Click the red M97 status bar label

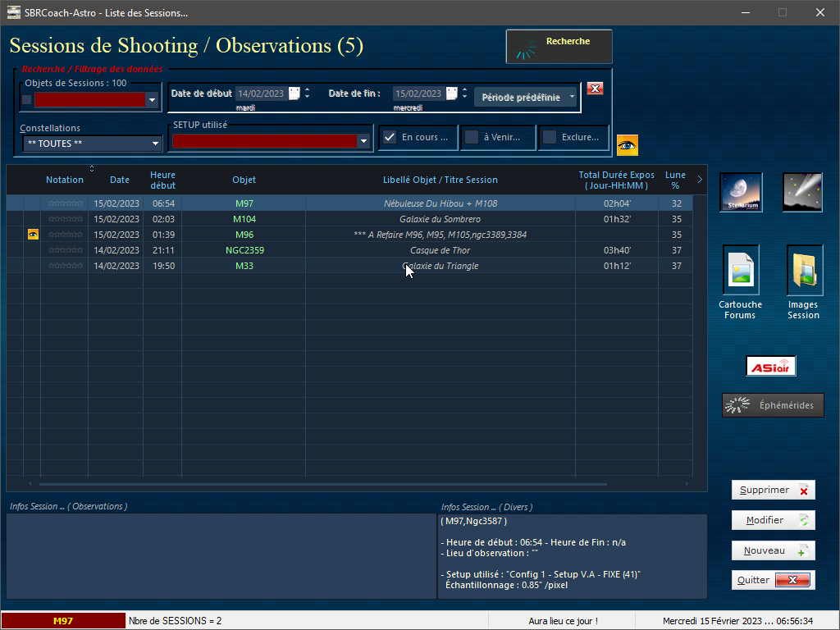coord(63,621)
